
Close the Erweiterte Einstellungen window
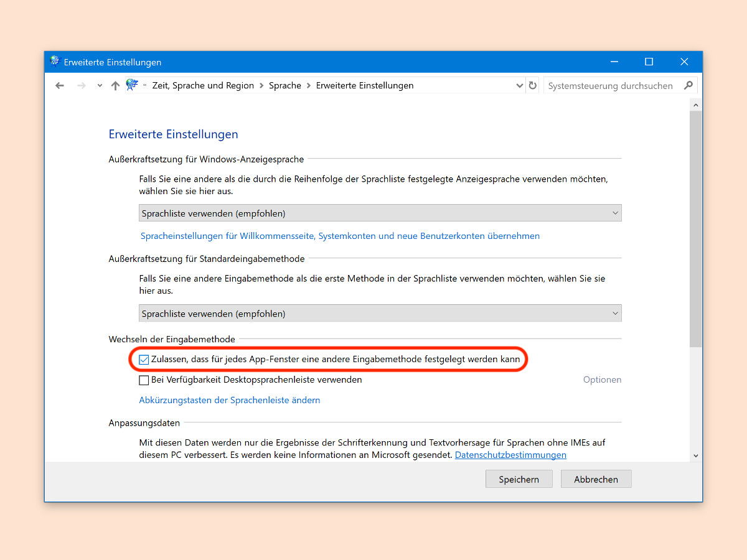tap(684, 62)
